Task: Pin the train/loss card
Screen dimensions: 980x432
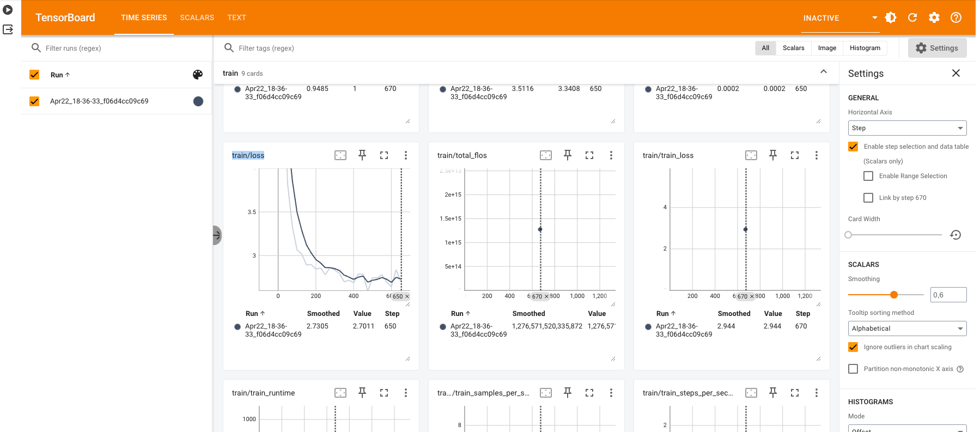Action: tap(362, 155)
